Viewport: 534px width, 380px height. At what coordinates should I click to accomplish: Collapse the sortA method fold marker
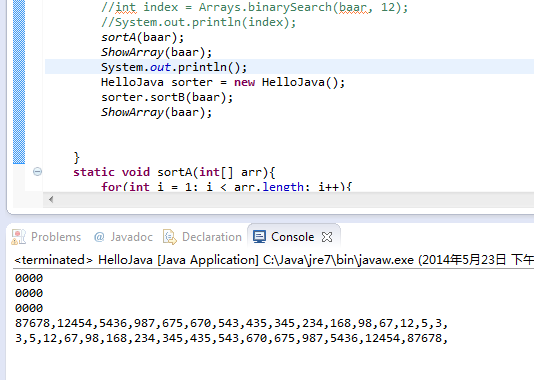coord(37,171)
